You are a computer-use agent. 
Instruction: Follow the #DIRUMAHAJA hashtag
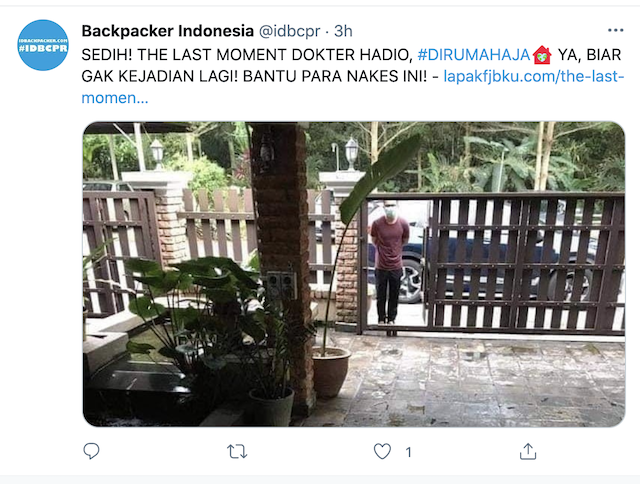coord(474,55)
